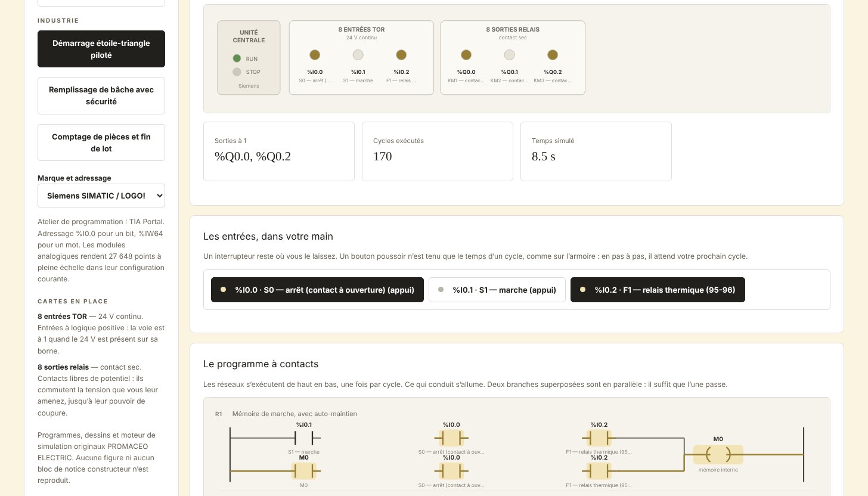Click the %I0.1 S1 marche contact in the ladder
The width and height of the screenshot is (868, 496).
pos(304,438)
